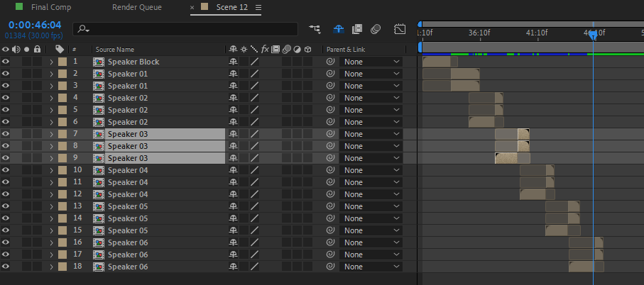Click the shy switch on layer 10
644x285 pixels.
(x=232, y=170)
